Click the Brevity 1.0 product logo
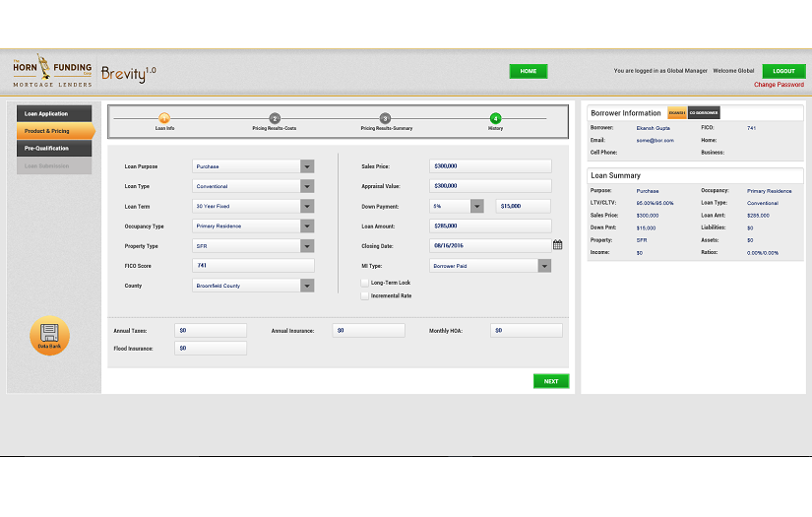The width and height of the screenshot is (812, 517). coord(128,74)
